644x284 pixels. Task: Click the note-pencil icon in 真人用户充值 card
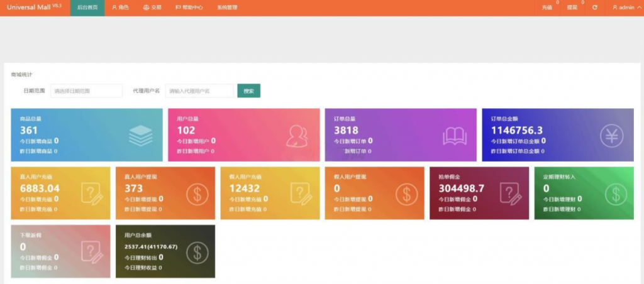[92, 194]
